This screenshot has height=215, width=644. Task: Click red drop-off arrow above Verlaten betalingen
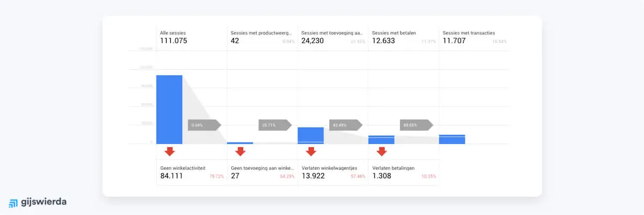pos(382,152)
